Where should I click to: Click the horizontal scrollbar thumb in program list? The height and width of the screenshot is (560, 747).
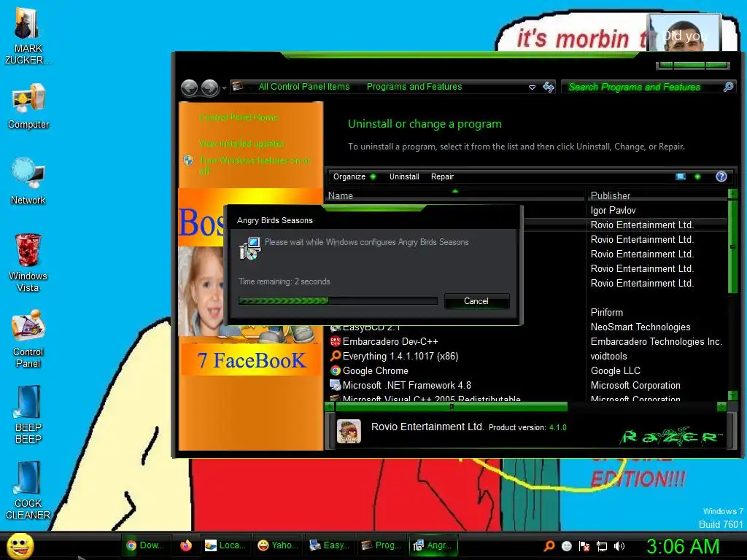pyautogui.click(x=451, y=407)
